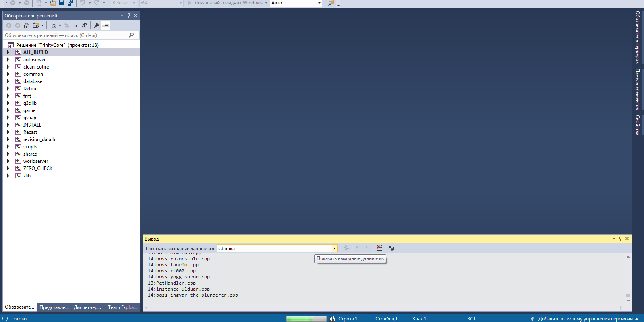The height and width of the screenshot is (322, 644).
Task: Click the solution icon next to TrinityCore
Action: pos(11,45)
